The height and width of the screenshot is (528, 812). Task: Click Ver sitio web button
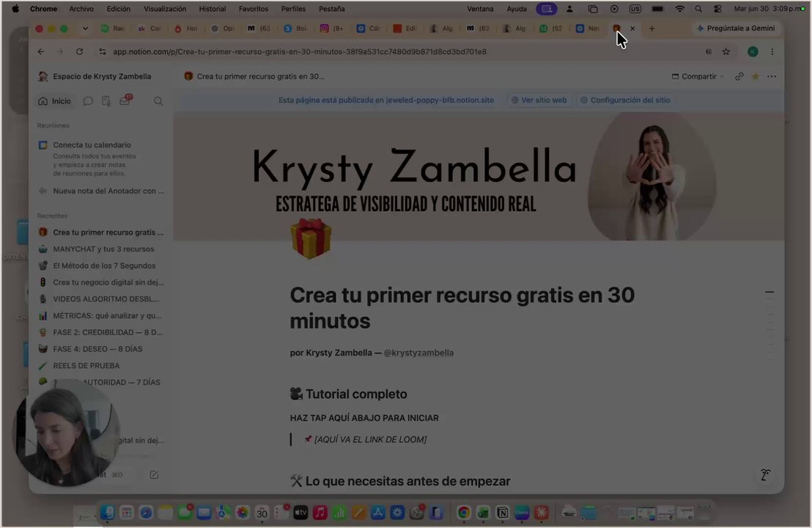(539, 100)
